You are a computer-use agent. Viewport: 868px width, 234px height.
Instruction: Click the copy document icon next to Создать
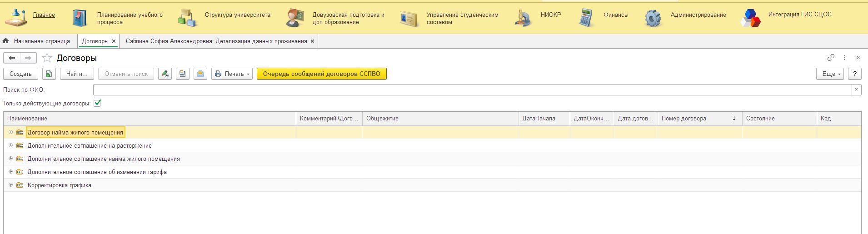[x=49, y=74]
